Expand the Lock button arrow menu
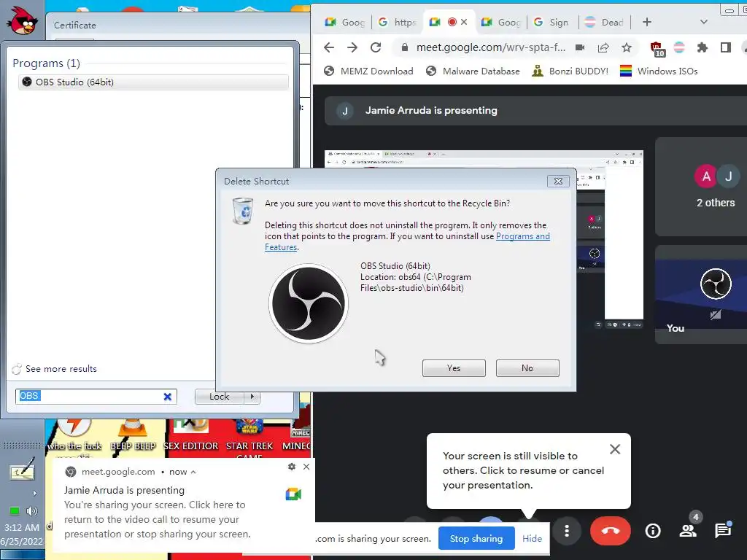 [x=252, y=397]
